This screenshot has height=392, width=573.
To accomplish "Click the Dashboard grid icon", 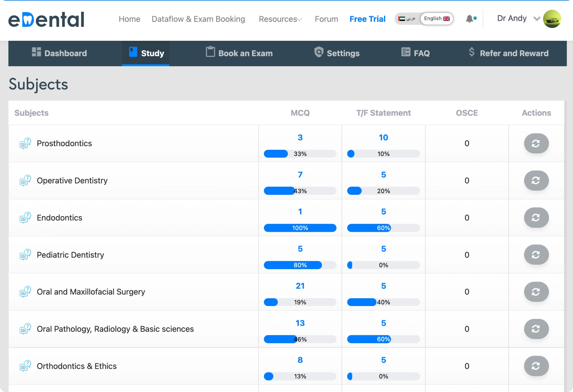I will coord(36,52).
